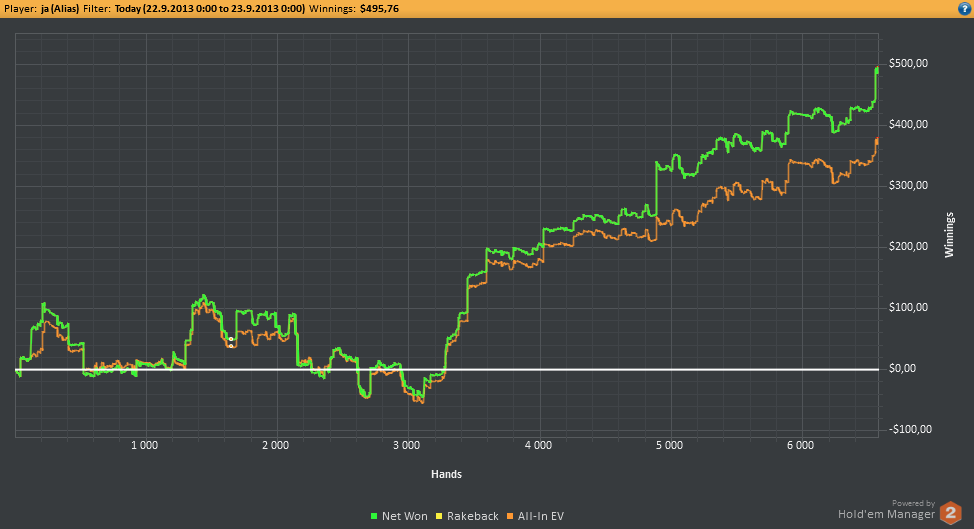The height and width of the screenshot is (529, 974).
Task: Click the 6 000 x-axis tick label
Action: (x=801, y=444)
